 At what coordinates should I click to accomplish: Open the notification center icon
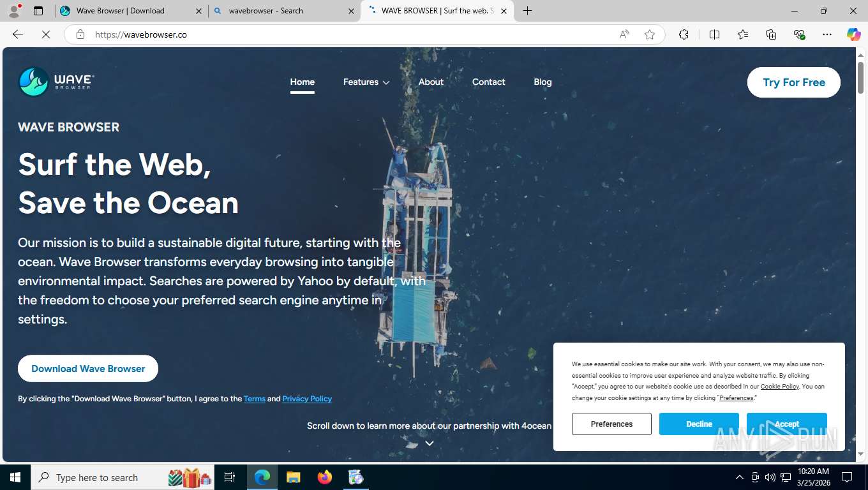click(847, 477)
